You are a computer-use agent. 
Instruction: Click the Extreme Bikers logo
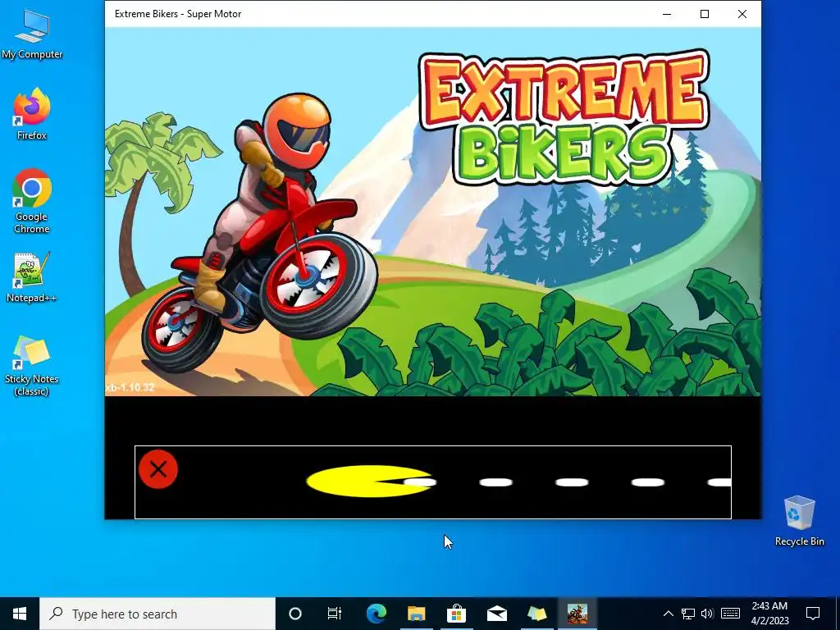[x=564, y=117]
